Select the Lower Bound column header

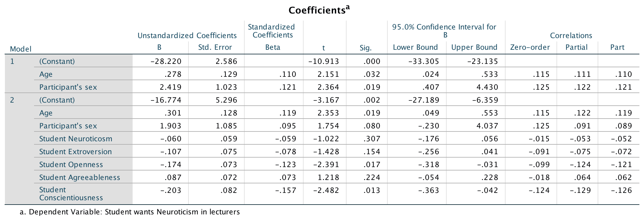coord(415,47)
